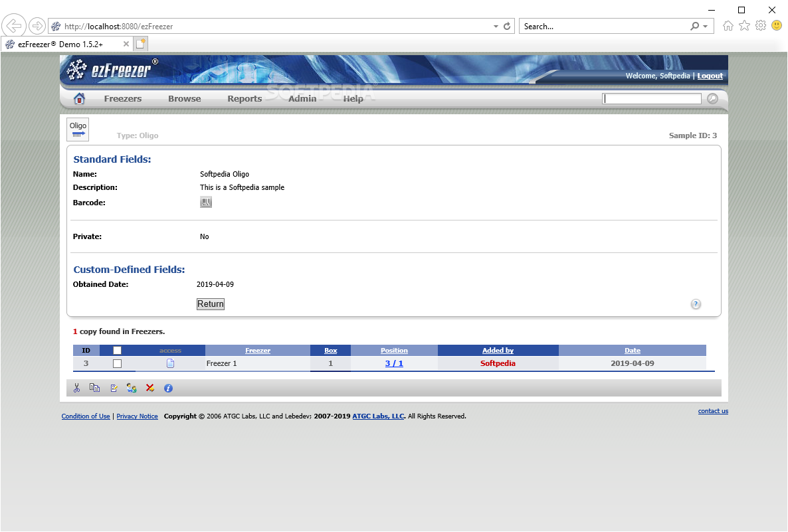Copy selected samples with copy icon
Viewport: 788px width, 532px height.
[94, 388]
